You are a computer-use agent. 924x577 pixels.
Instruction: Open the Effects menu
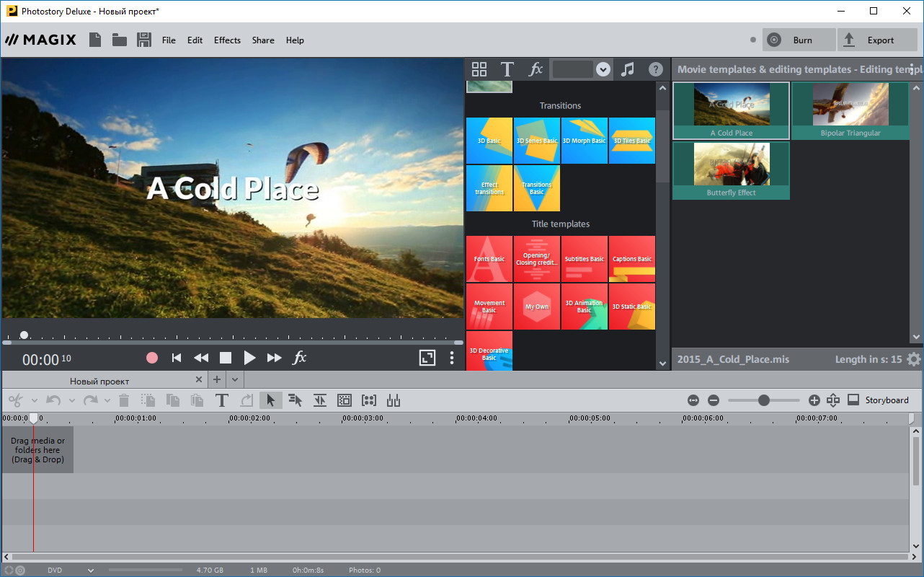[227, 40]
